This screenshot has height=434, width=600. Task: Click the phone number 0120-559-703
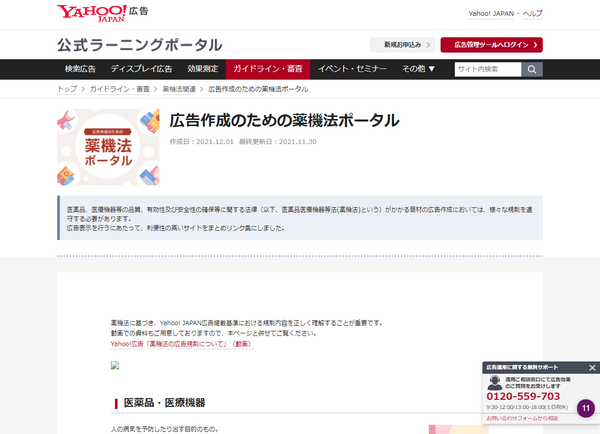tap(523, 396)
